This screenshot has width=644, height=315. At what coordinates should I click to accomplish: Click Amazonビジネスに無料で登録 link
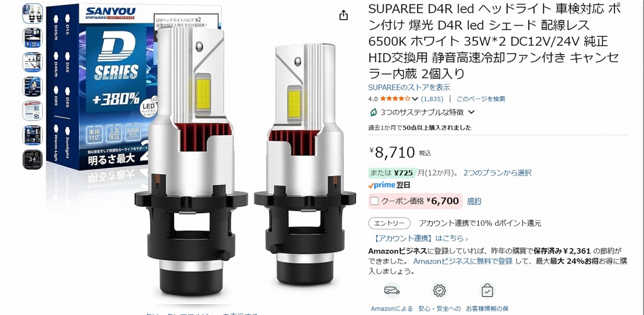463,261
